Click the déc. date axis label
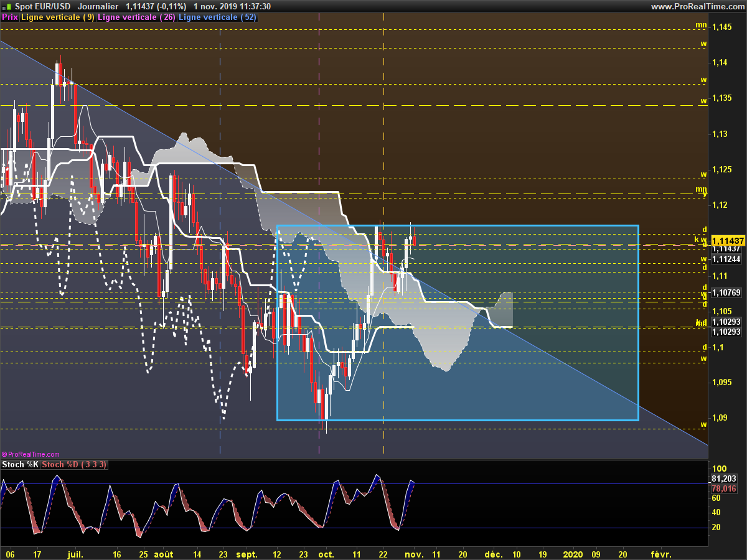 (x=494, y=553)
